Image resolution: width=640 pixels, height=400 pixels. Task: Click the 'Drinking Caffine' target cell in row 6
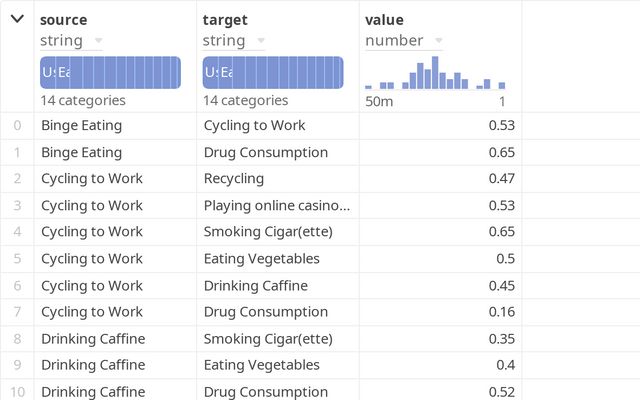pos(255,286)
